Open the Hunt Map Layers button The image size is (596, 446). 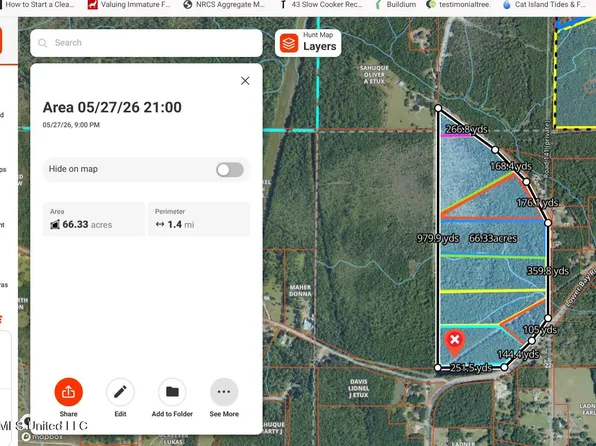coord(308,43)
